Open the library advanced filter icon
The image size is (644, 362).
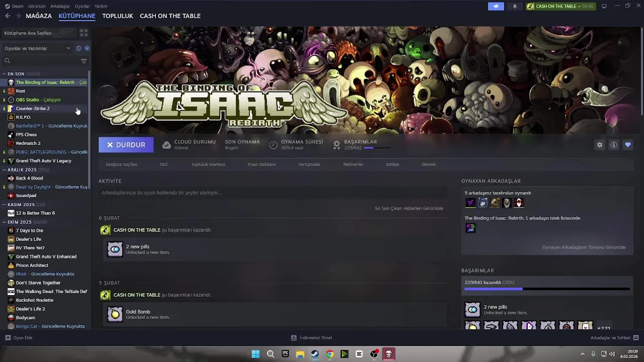coord(84,61)
